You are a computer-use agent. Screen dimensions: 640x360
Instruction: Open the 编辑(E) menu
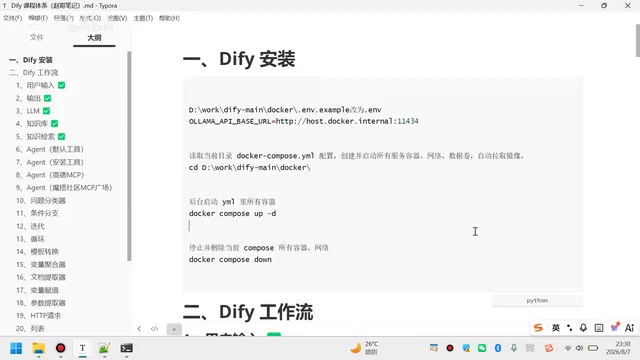38,18
